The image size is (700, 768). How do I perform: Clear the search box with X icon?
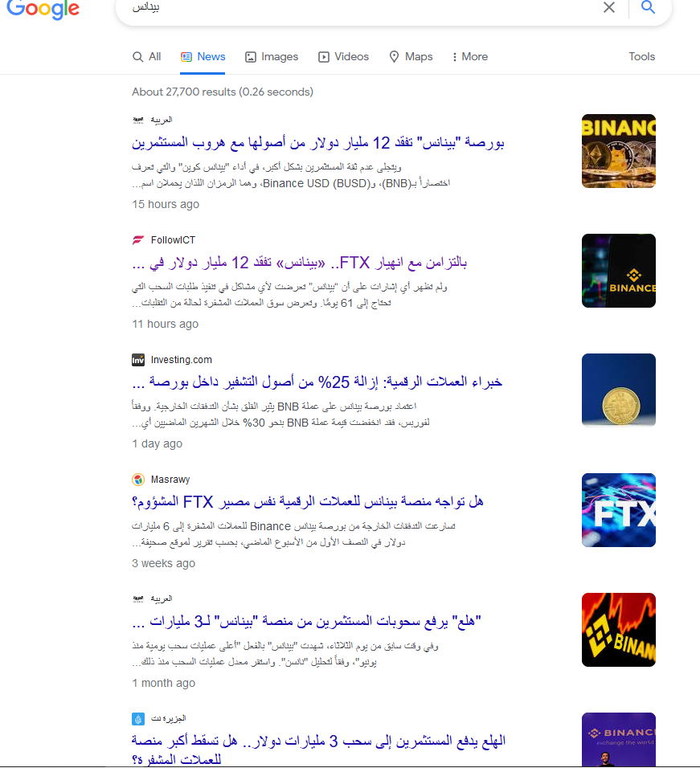tap(609, 7)
